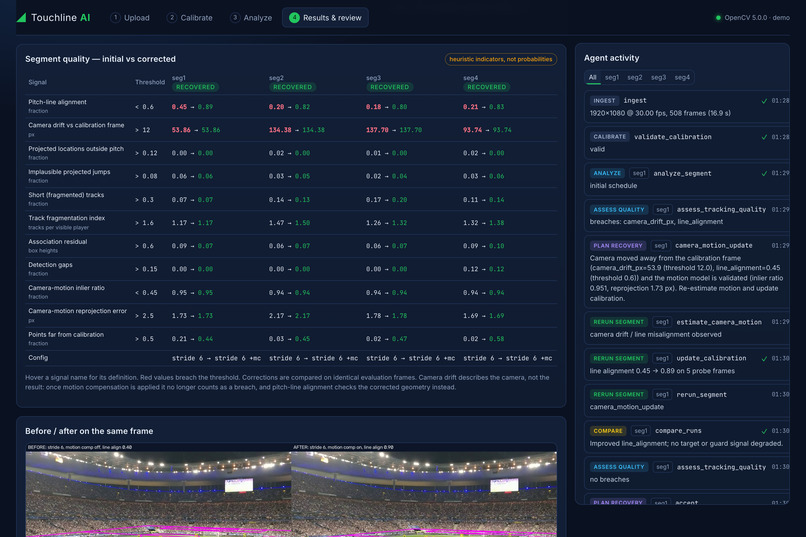806x537 pixels.
Task: Click the Camera-motion reprojection error signal name
Action: click(x=78, y=311)
